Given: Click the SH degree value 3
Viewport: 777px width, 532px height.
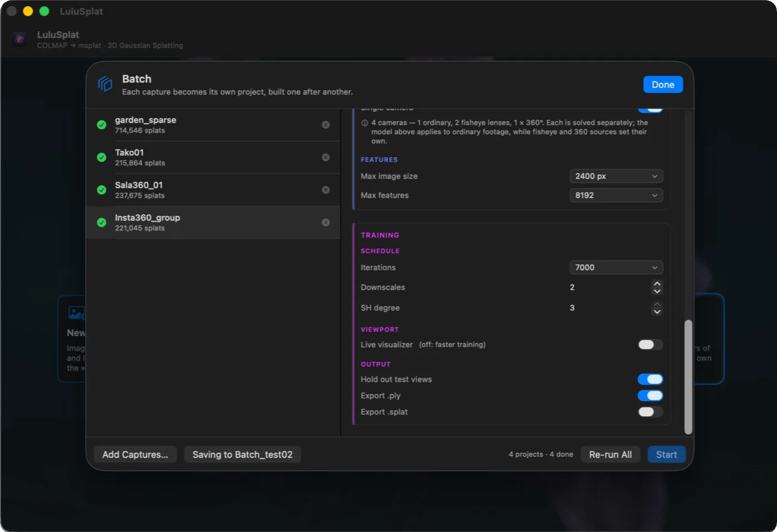Looking at the screenshot, I should 572,308.
